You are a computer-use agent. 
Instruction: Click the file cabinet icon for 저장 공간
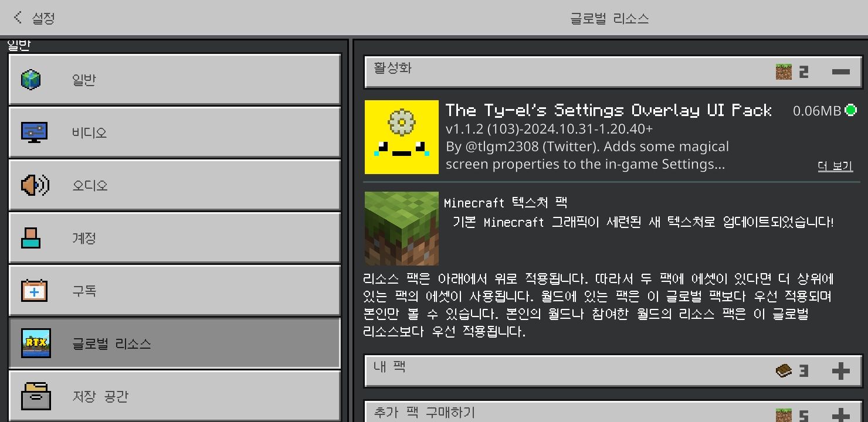pyautogui.click(x=35, y=396)
